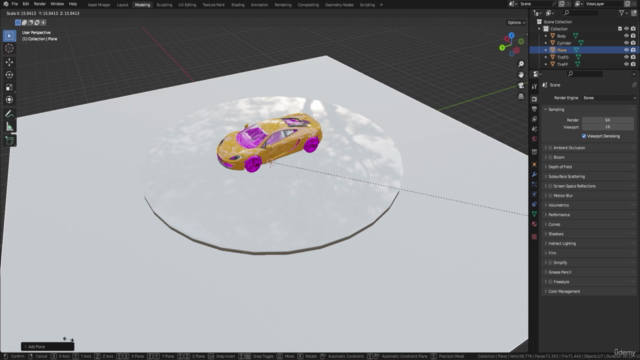Image resolution: width=640 pixels, height=360 pixels.
Task: Enable Bloom checkbox
Action: [550, 157]
